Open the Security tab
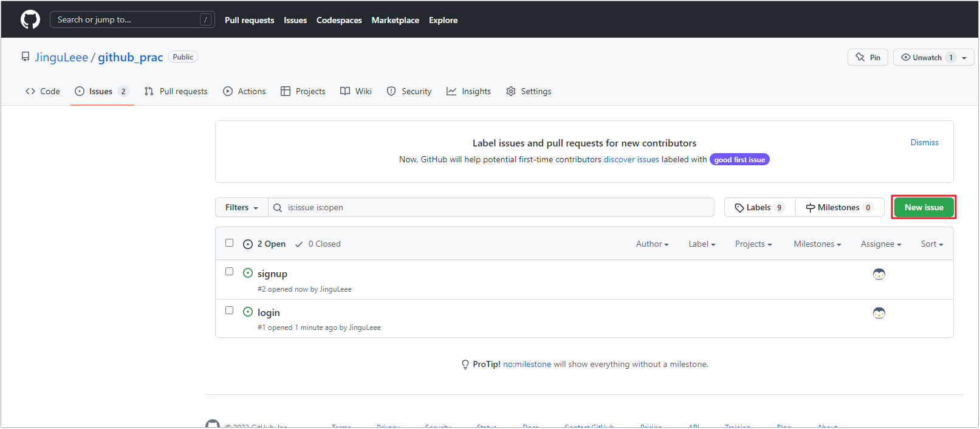Viewport: 980px width, 429px height. (x=409, y=91)
